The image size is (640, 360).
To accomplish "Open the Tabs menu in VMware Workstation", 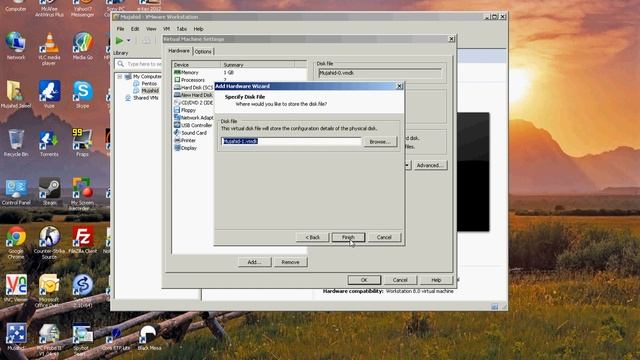I will 182,29.
